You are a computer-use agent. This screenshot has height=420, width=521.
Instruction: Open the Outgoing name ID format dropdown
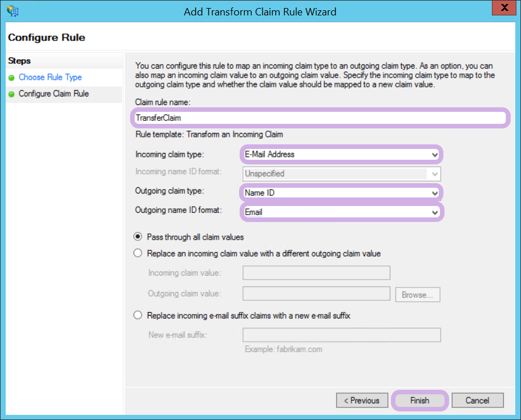(341, 212)
